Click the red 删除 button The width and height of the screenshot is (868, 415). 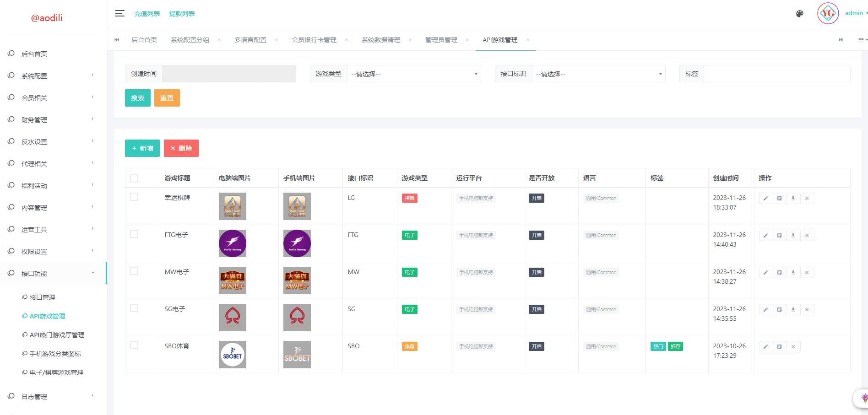click(181, 148)
